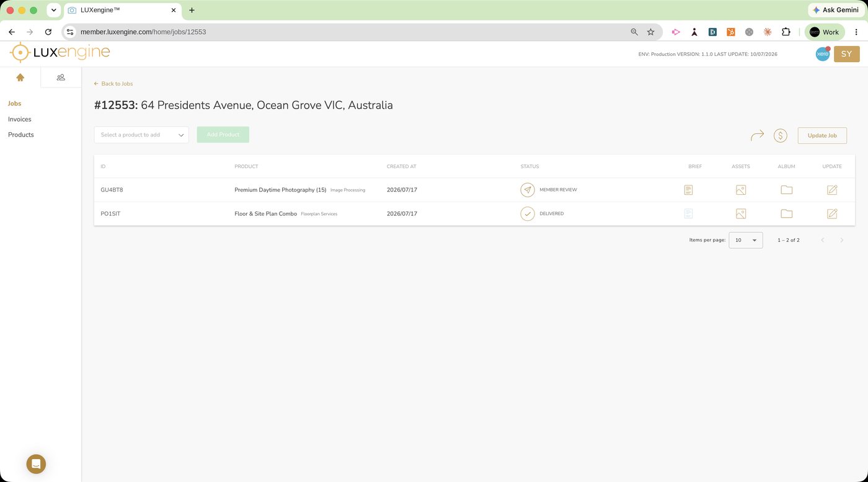The width and height of the screenshot is (868, 482).
Task: Edit the Floor & Site Plan Combo product
Action: tap(832, 213)
